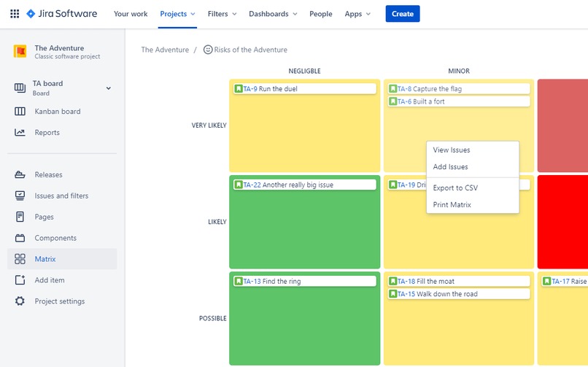Click the story icon on TA-17
This screenshot has height=367, width=588.
click(546, 281)
